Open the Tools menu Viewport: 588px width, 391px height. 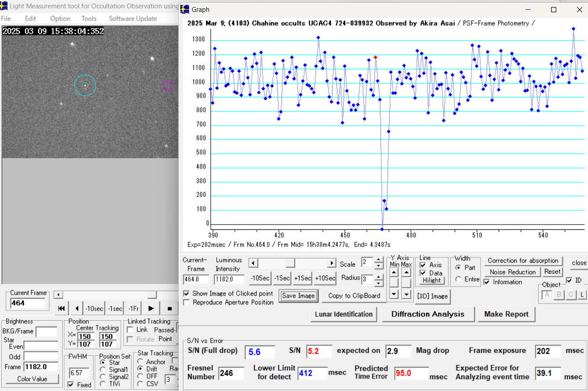pyautogui.click(x=89, y=18)
